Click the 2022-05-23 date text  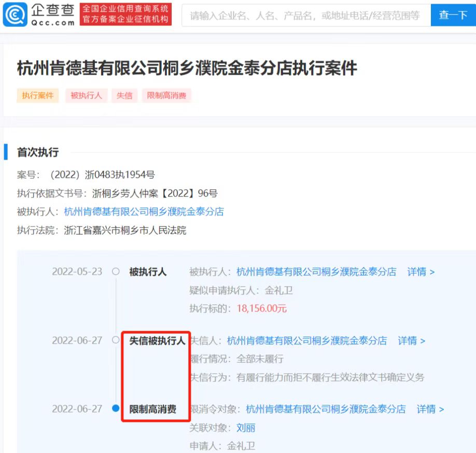77,272
